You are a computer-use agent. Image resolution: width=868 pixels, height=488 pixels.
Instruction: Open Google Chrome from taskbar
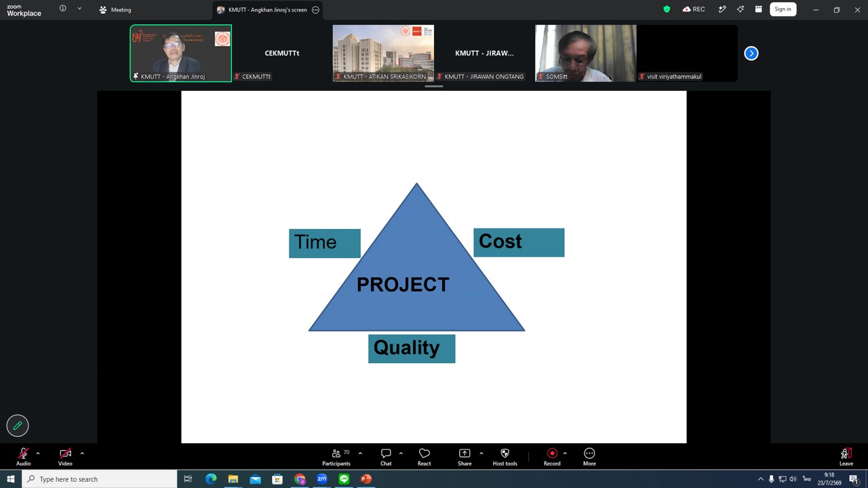300,479
